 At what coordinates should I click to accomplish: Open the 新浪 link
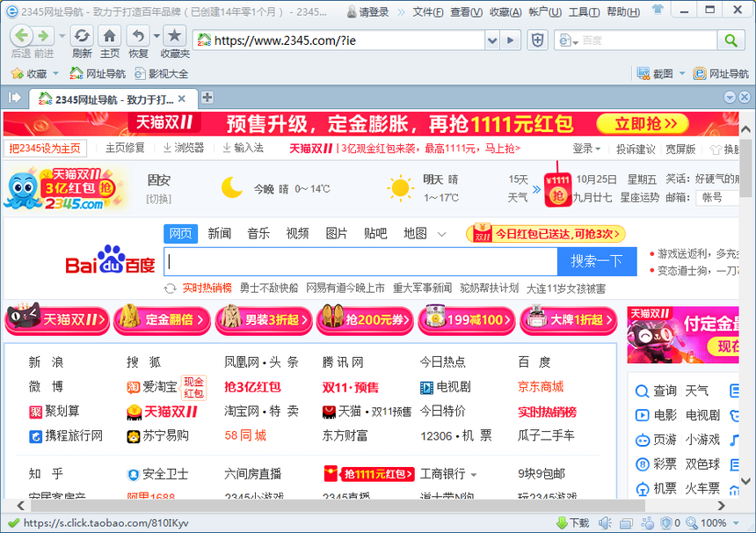pyautogui.click(x=46, y=362)
